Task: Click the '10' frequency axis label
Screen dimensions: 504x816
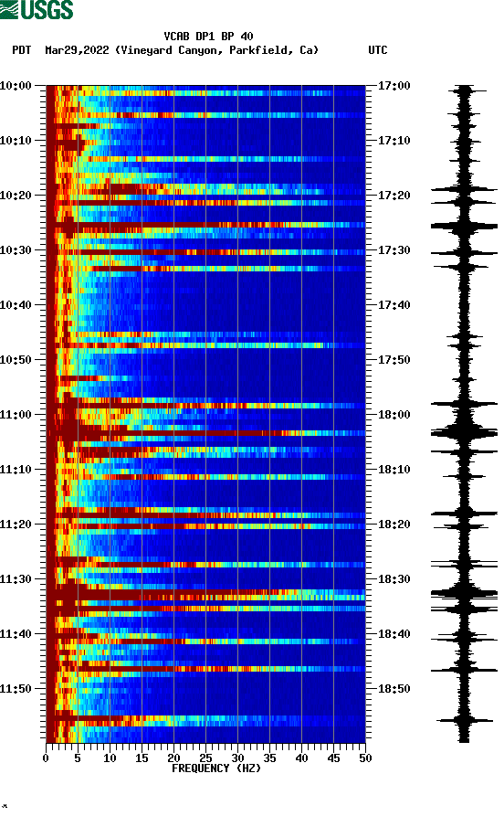Action: point(110,758)
